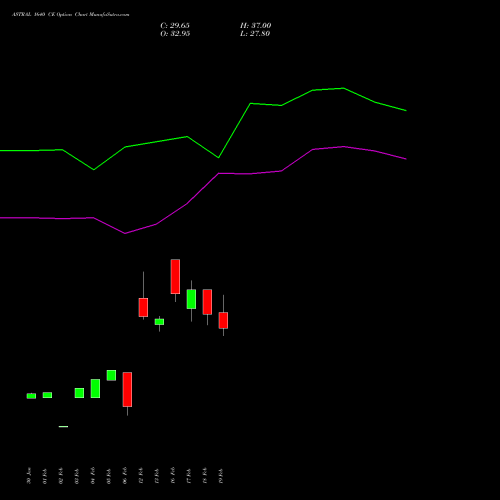Select the small green candle on 13 Feb
The height and width of the screenshot is (500, 500).
coord(159,322)
